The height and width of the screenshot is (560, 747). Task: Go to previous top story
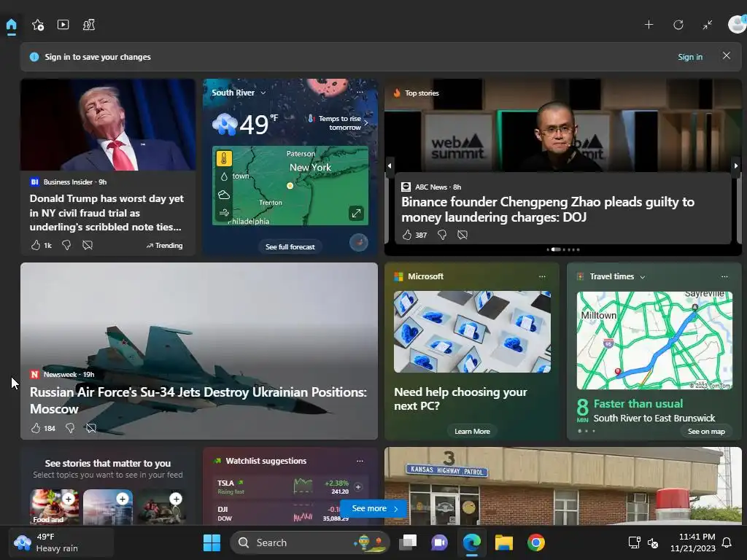point(390,166)
